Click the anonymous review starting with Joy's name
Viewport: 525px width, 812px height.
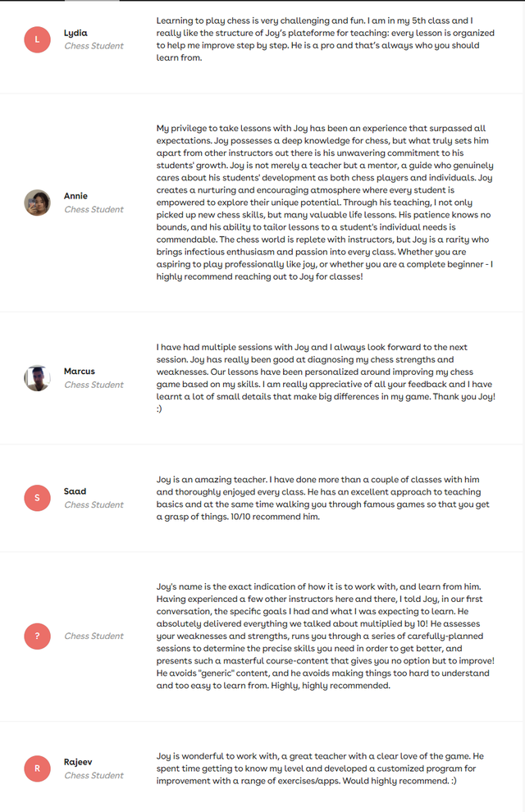tap(325, 636)
